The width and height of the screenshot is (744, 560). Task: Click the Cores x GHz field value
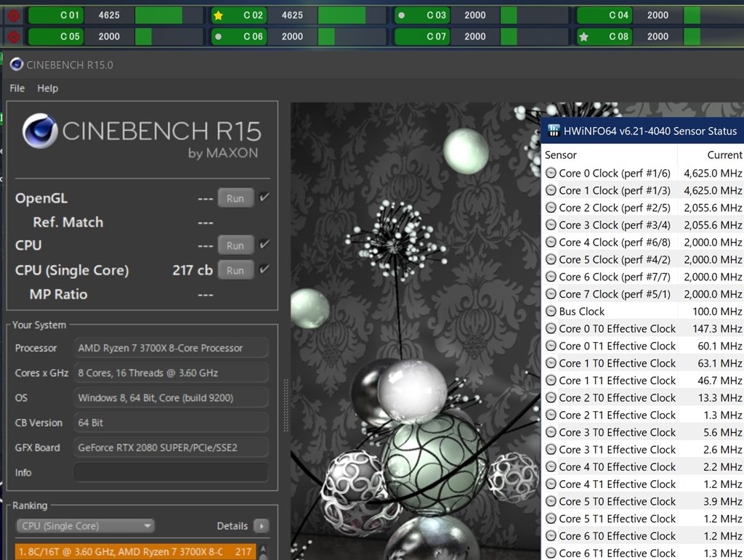(x=171, y=373)
